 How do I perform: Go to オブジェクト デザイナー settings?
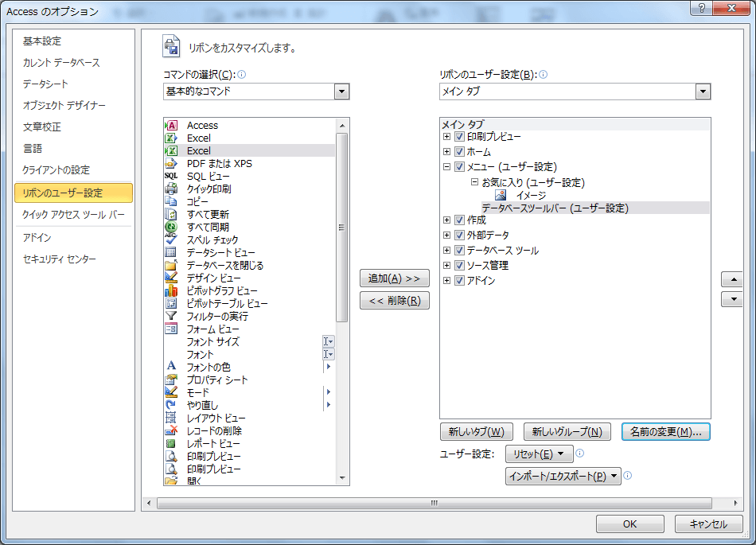point(64,105)
